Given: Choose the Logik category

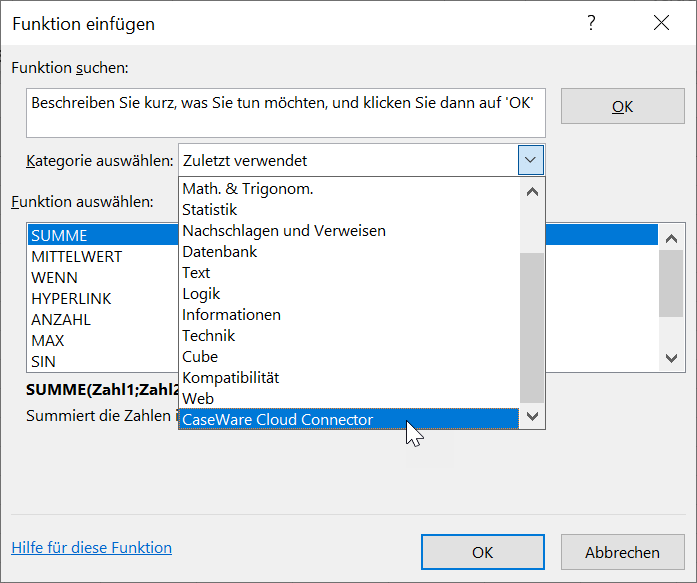Looking at the screenshot, I should pos(348,294).
